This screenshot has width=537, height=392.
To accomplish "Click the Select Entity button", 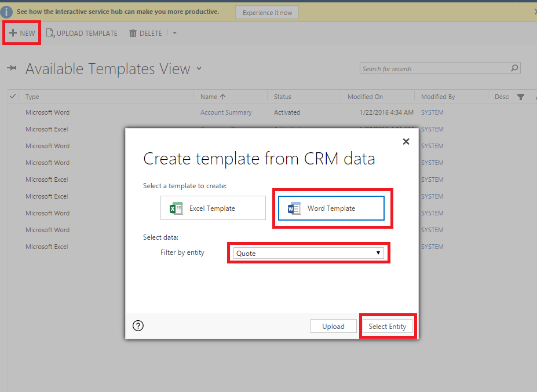I will click(387, 325).
